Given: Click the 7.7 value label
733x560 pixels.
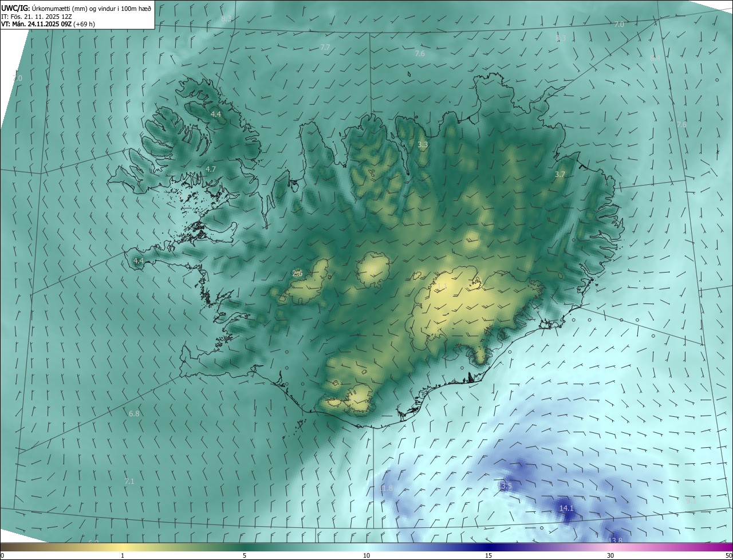Looking at the screenshot, I should click(x=325, y=47).
